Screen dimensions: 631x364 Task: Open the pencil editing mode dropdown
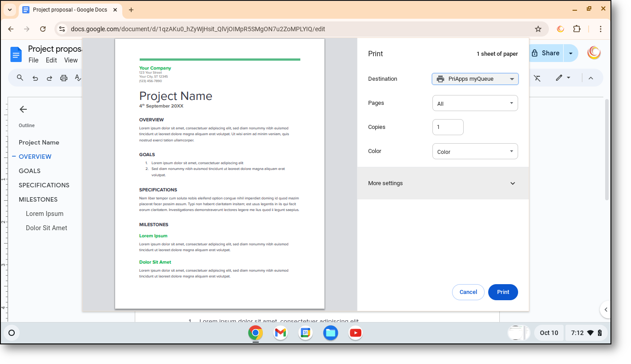click(563, 78)
